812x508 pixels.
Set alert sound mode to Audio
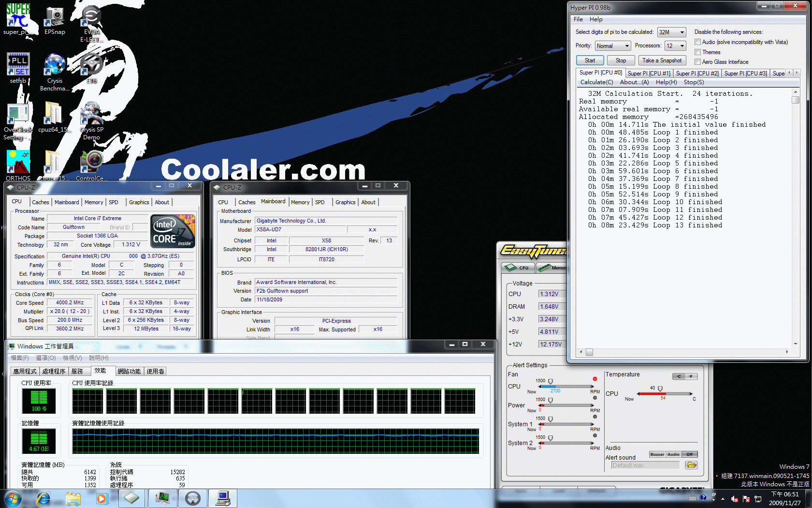click(673, 454)
